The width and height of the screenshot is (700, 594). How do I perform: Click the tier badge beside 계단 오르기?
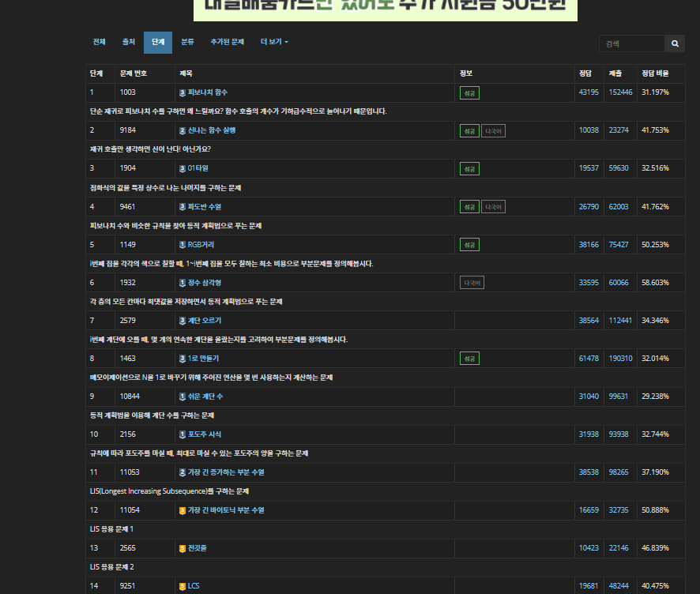(183, 321)
